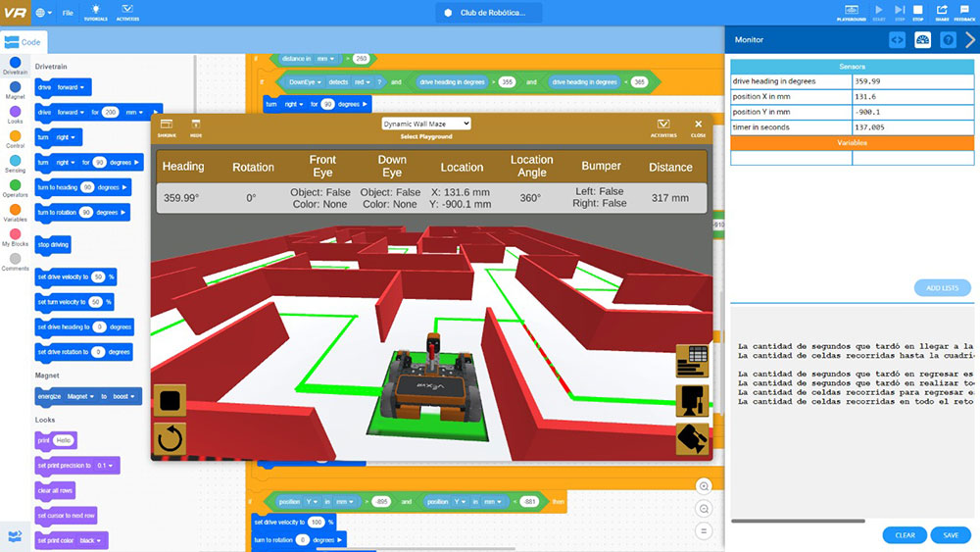Click the CLEAR button in the console
980x552 pixels.
(x=905, y=535)
